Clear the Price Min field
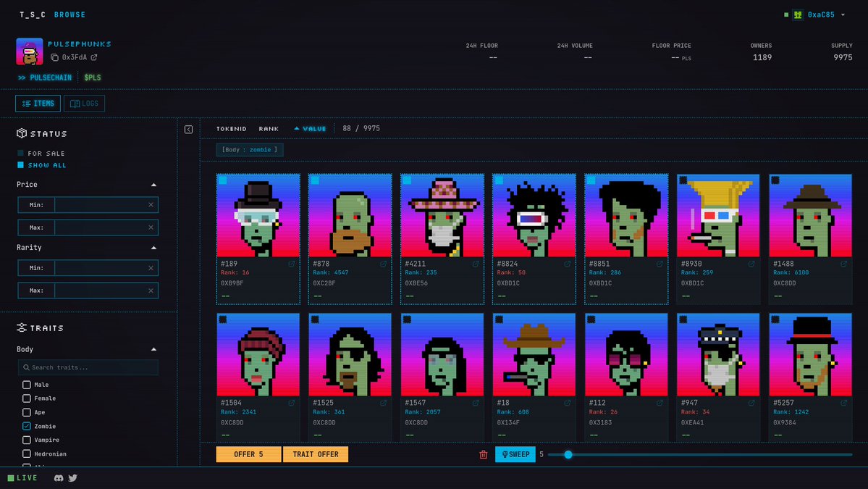The height and width of the screenshot is (489, 868). pyautogui.click(x=151, y=205)
